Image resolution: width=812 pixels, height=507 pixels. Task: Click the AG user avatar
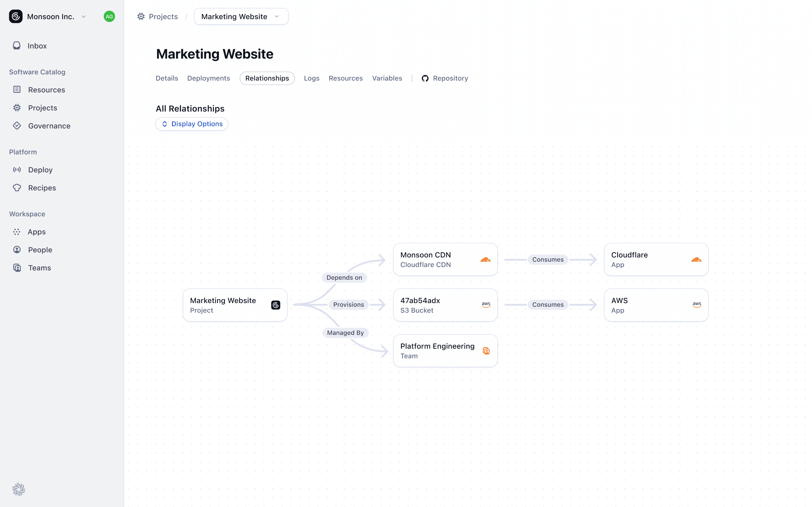109,16
